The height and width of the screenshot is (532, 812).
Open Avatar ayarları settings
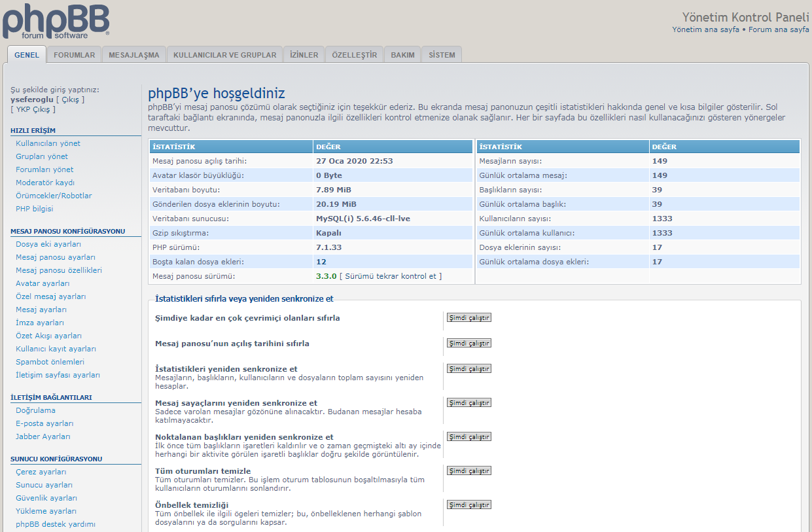[43, 283]
